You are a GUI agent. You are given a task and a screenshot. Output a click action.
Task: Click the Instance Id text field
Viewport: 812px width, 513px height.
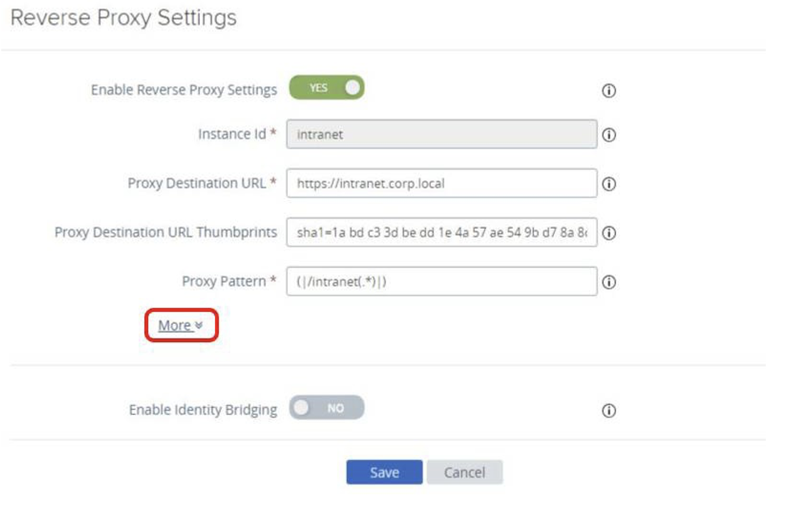(x=441, y=134)
